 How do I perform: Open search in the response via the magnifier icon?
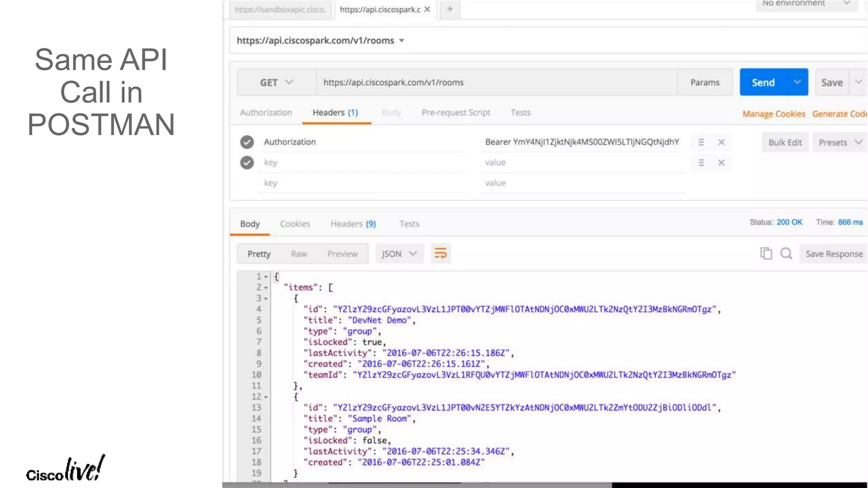[x=786, y=253]
